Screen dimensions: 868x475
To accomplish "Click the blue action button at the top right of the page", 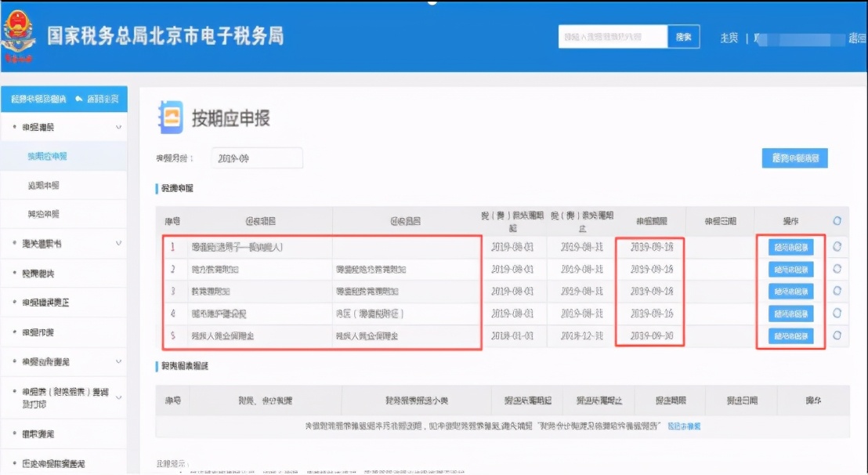I will pos(796,157).
